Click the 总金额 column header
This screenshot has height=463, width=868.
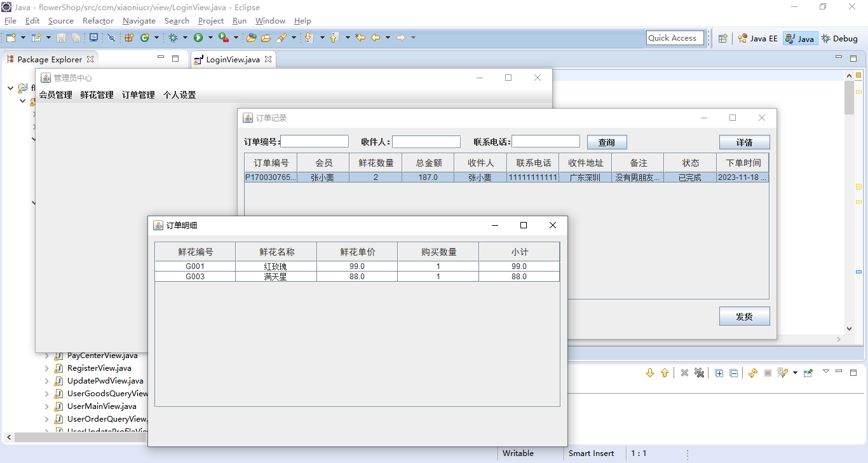(428, 163)
